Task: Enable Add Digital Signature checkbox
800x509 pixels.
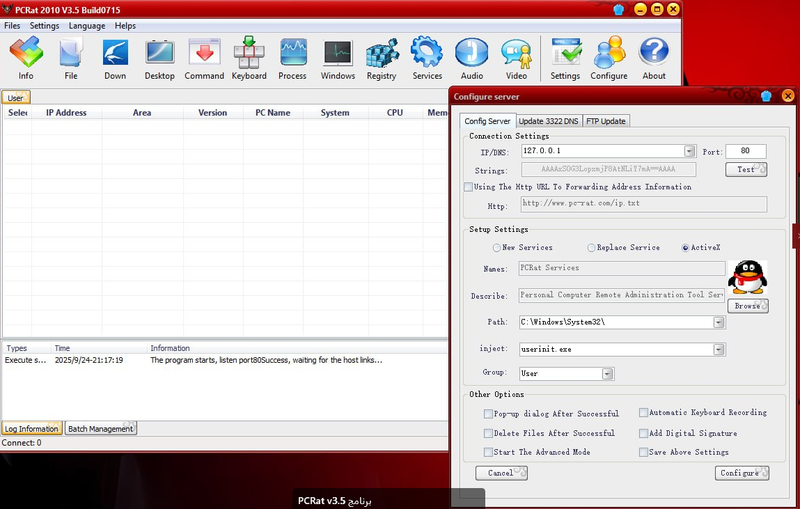Action: coord(643,434)
